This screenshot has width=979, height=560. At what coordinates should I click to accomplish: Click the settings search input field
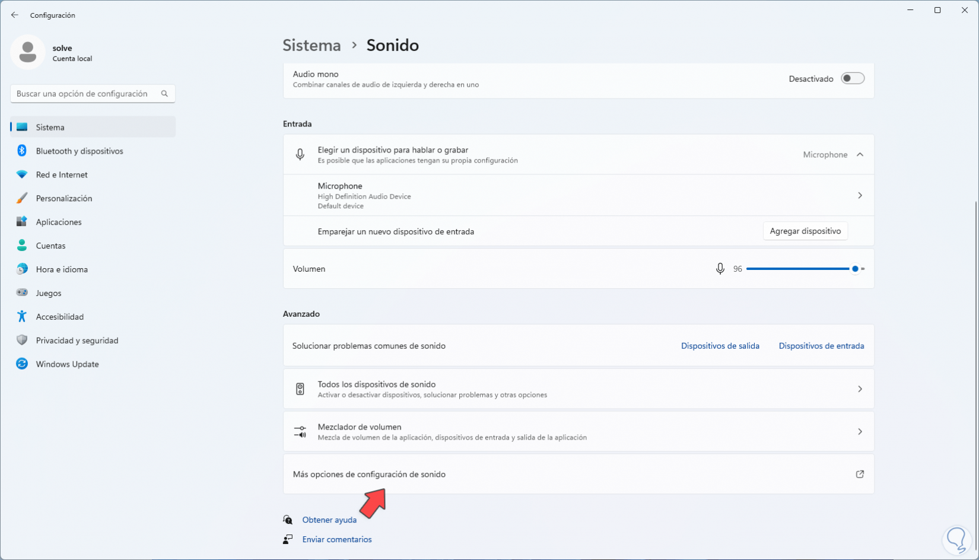(x=83, y=94)
